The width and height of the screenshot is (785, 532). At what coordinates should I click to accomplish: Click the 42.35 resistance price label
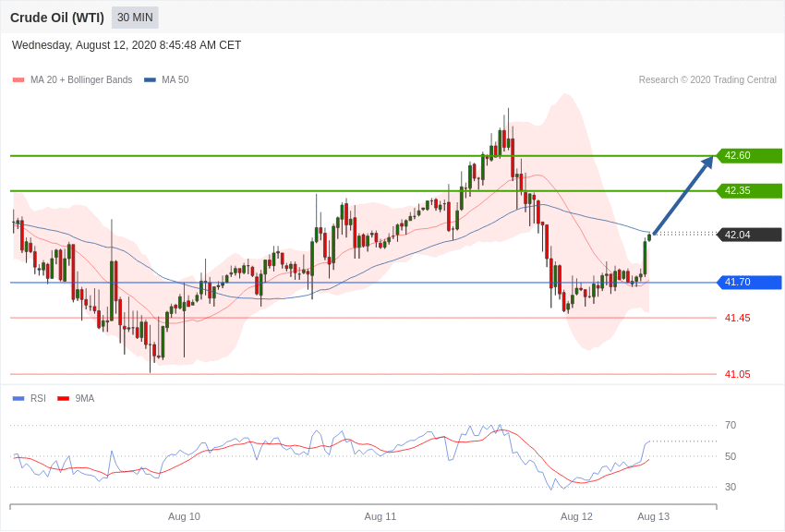pos(750,190)
